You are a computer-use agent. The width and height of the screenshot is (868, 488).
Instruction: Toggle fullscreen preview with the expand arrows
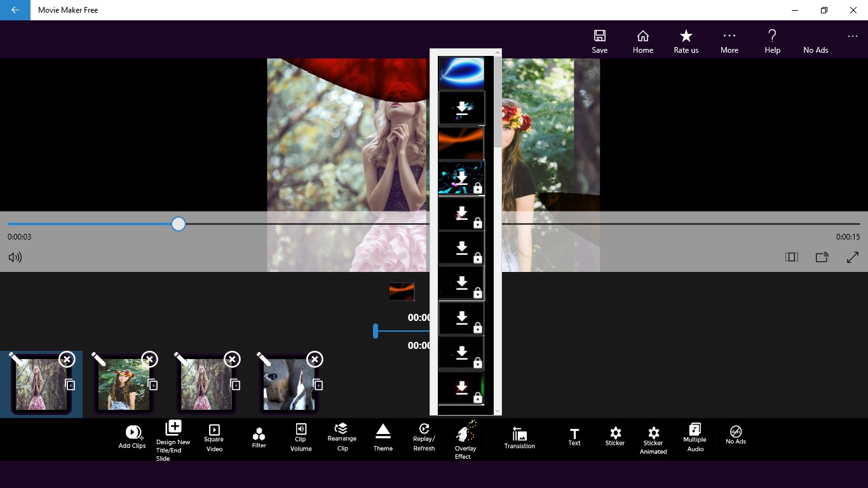853,257
